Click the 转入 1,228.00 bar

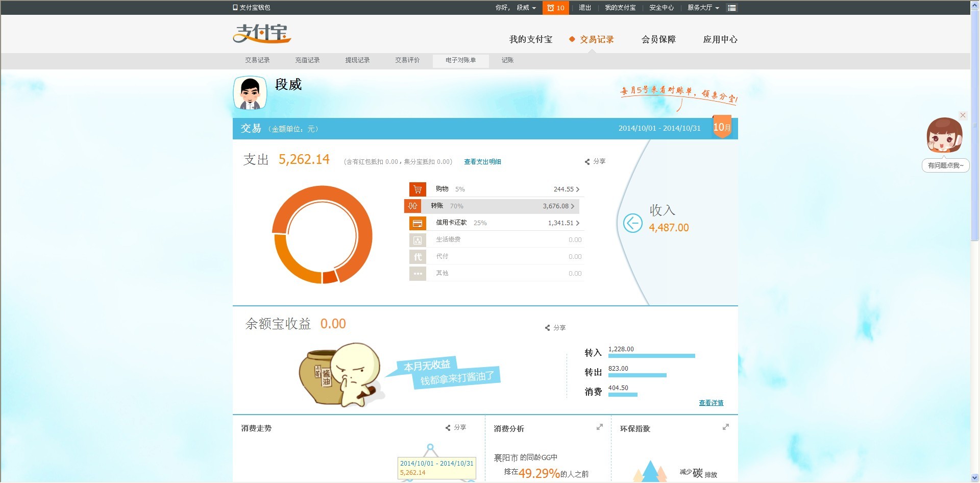click(x=652, y=356)
